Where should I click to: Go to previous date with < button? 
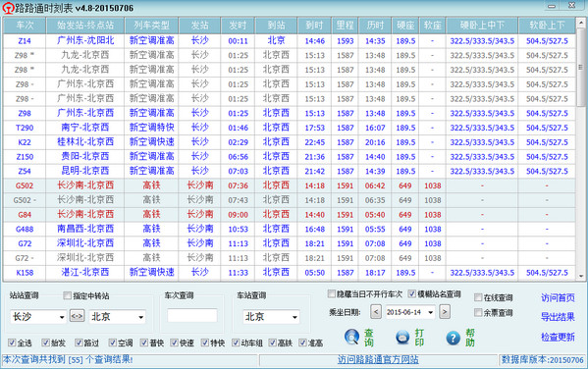376,312
